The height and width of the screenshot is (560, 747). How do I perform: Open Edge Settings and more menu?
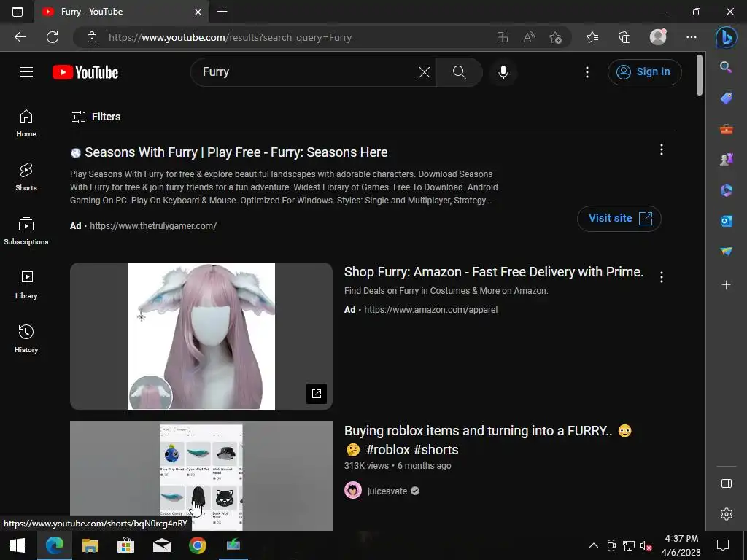(692, 37)
